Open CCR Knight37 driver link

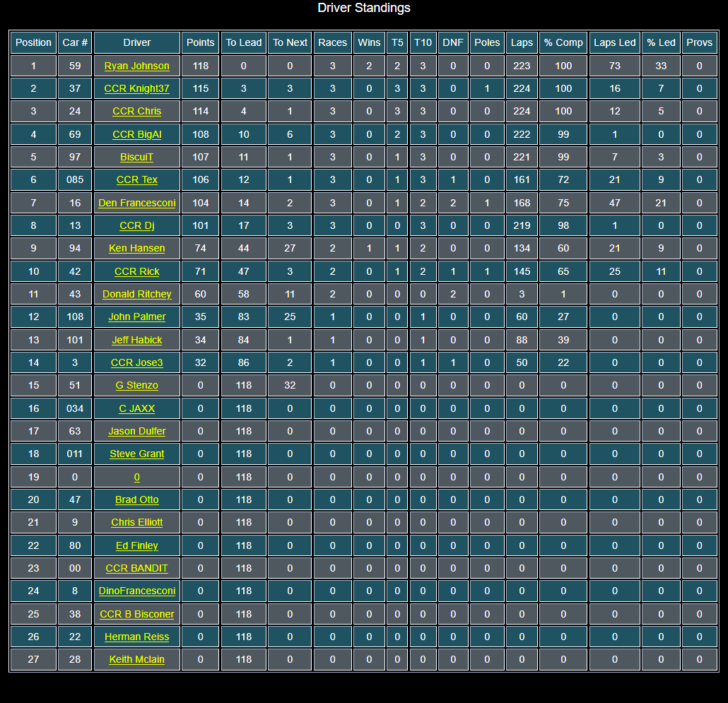(x=136, y=88)
